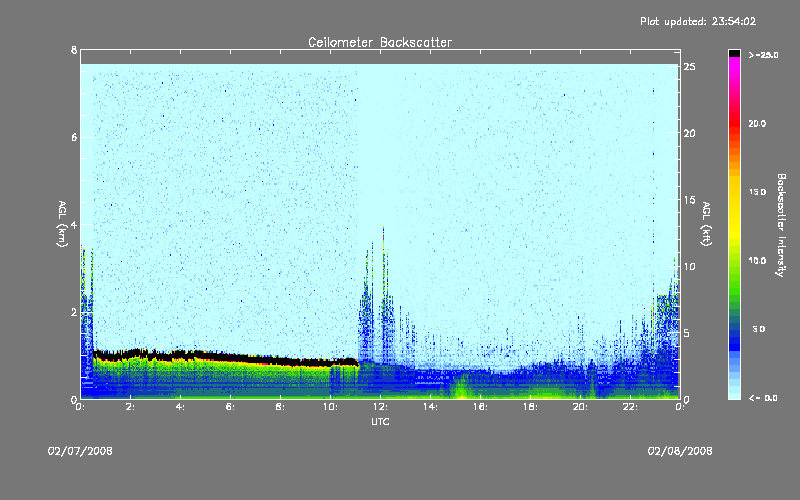Viewport: 800px width, 500px height.
Task: Click the start date 02/07/2008 label
Action: [80, 451]
